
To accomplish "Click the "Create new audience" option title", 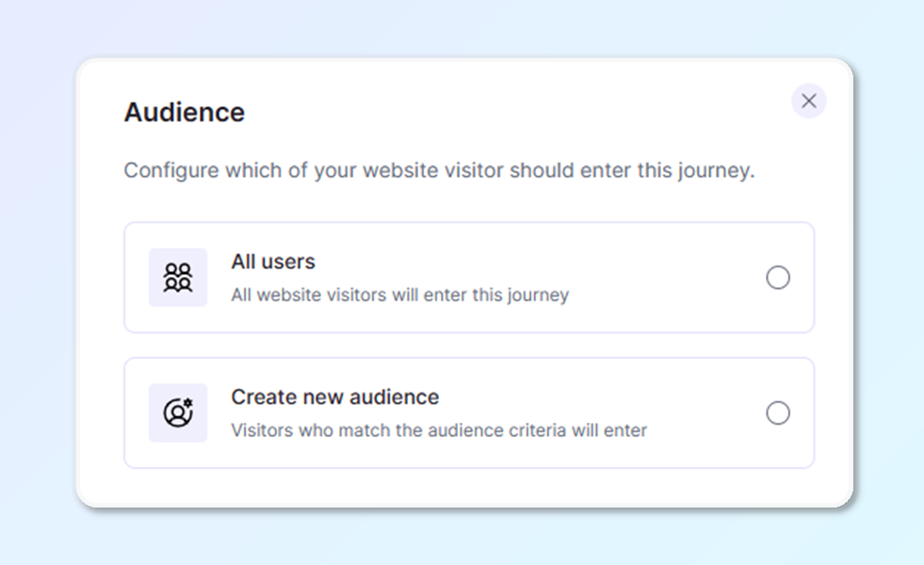I will click(335, 397).
